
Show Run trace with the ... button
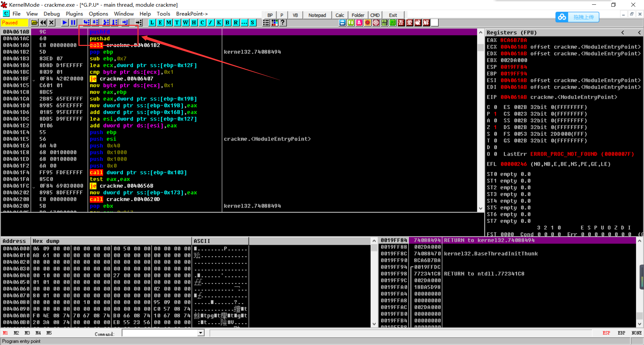click(244, 22)
